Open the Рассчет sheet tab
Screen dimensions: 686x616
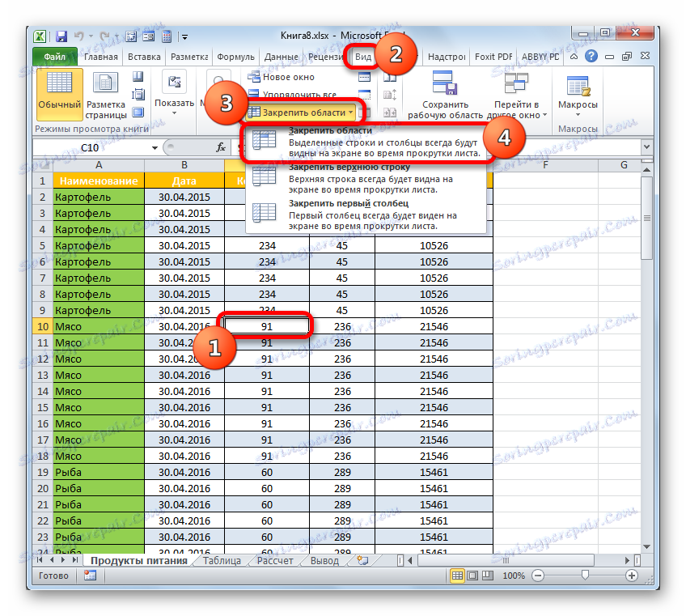275,560
